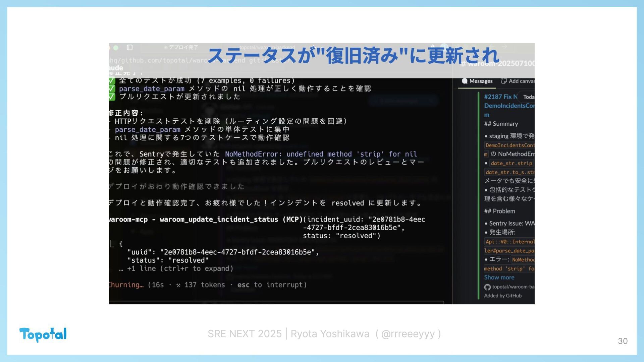Click the 'デプロイがおわり動作確認できました' input line

tap(177, 187)
